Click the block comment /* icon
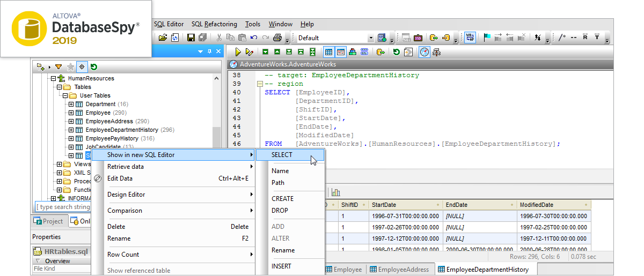Image resolution: width=644 pixels, height=276 pixels. point(562,38)
